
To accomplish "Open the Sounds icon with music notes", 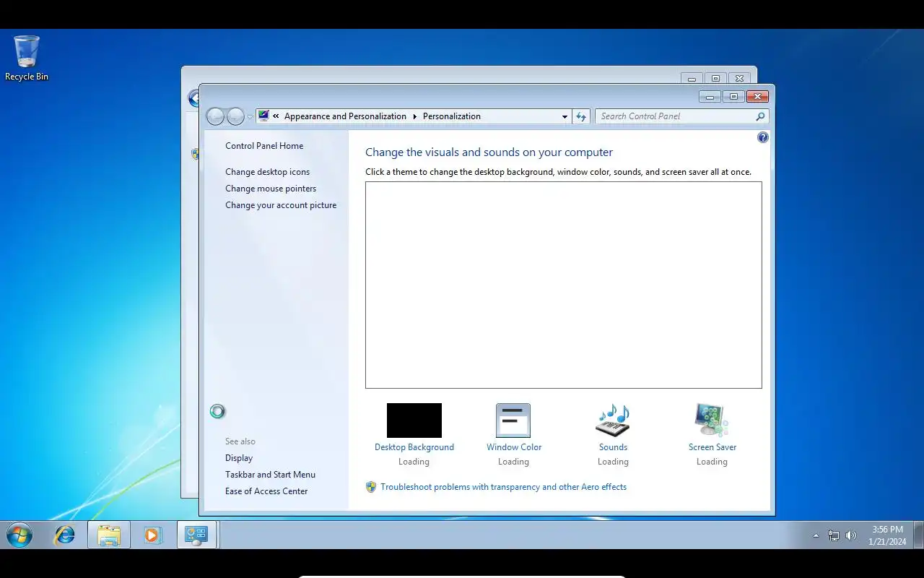I will coord(613,420).
